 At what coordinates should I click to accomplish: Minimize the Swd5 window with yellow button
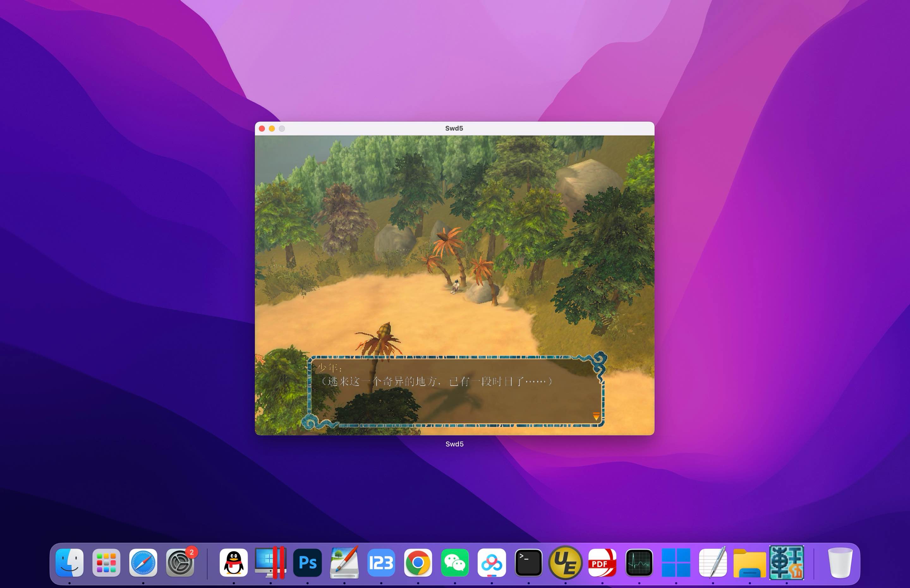click(x=272, y=129)
